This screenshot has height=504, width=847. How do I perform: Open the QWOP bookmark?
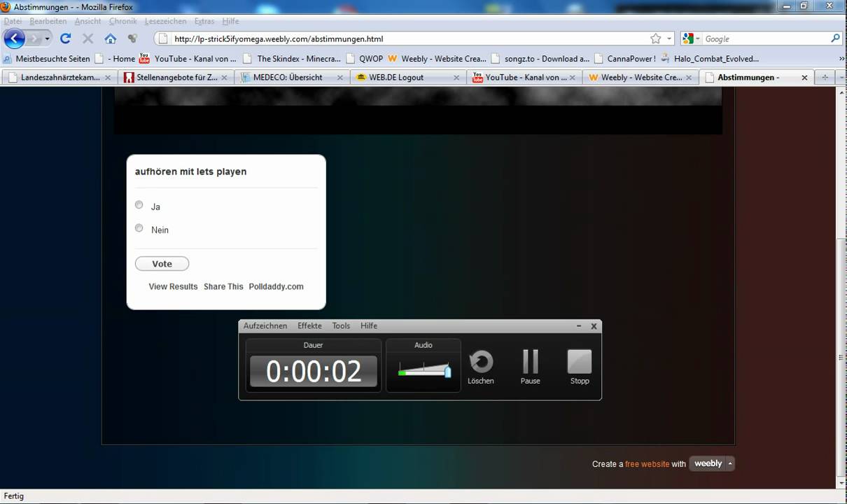click(x=364, y=59)
